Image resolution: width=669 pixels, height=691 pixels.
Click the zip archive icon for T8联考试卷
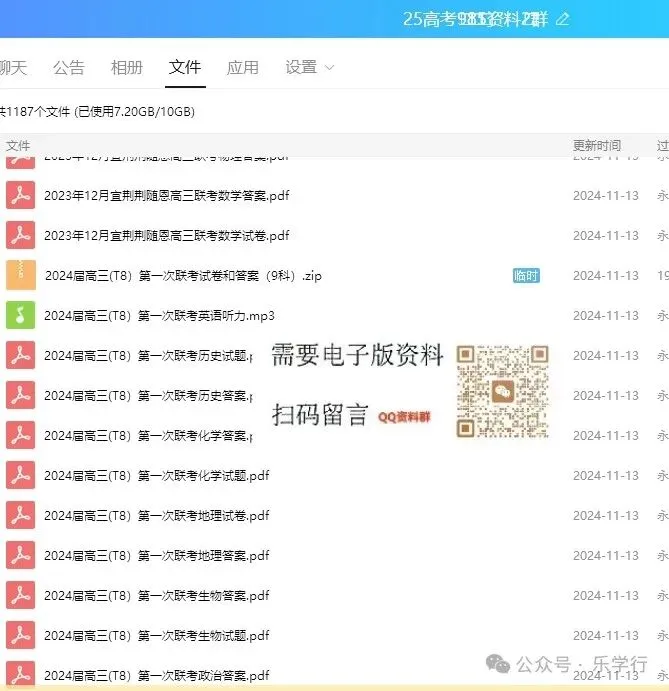pyautogui.click(x=20, y=275)
